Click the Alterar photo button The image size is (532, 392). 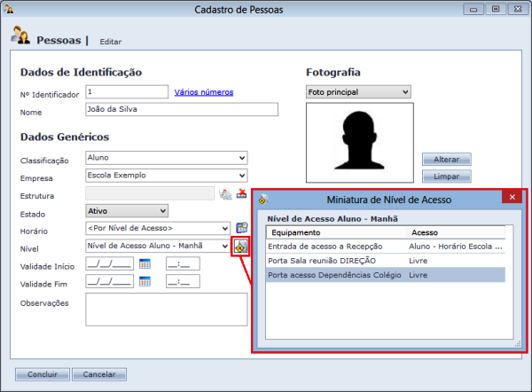coord(446,160)
